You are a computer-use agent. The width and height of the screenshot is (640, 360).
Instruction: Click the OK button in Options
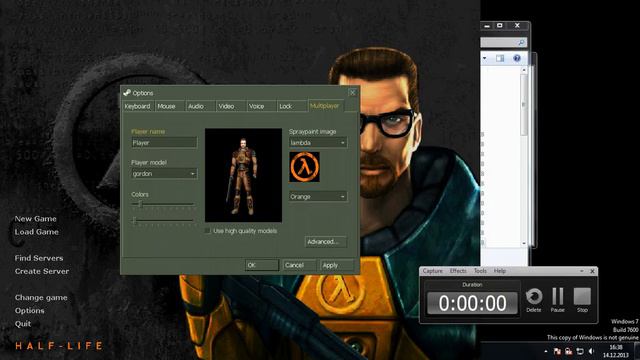(262, 265)
